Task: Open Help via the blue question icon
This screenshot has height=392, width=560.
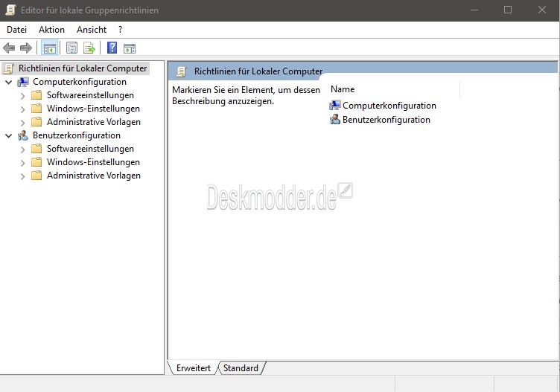Action: [x=112, y=48]
